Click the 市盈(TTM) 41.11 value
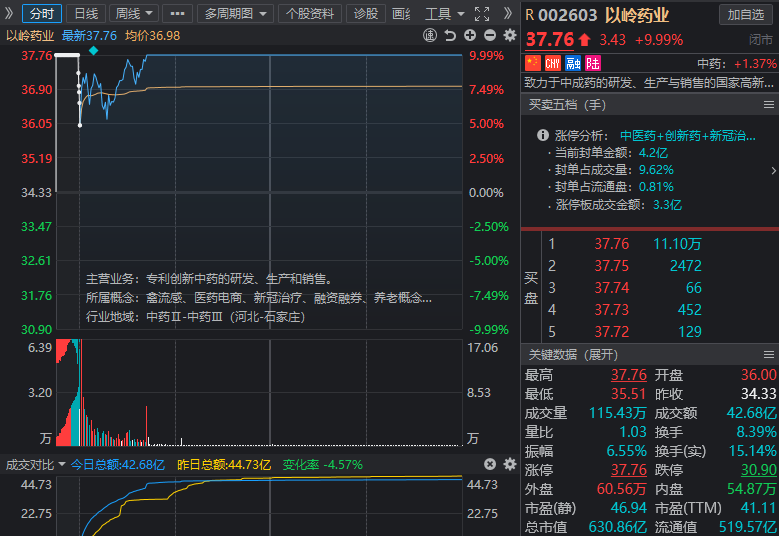 click(x=758, y=508)
